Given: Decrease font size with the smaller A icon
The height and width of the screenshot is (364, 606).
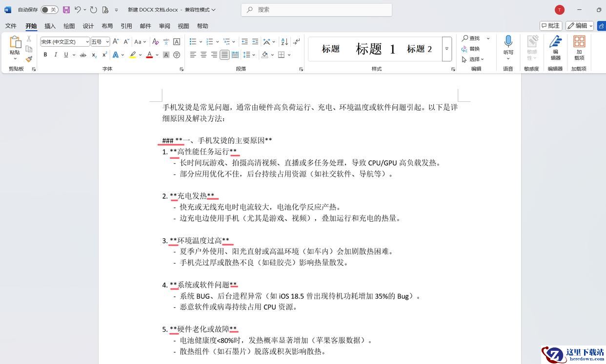Looking at the screenshot, I should point(125,42).
